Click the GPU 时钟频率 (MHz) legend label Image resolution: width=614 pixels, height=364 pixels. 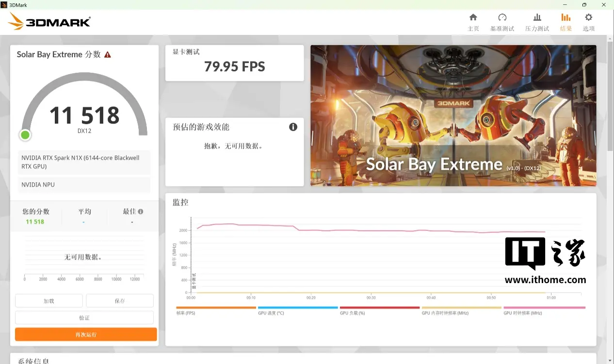pos(523,313)
